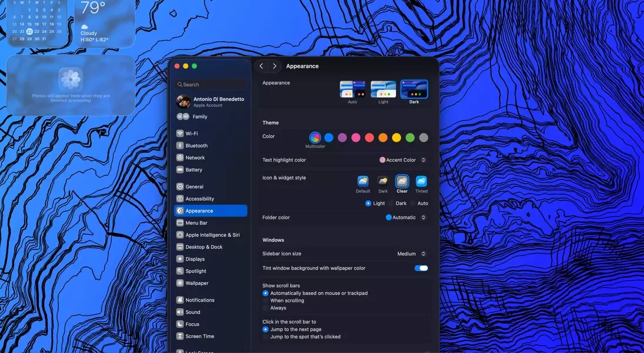Select the 'When scrolling' scroll bar option

pyautogui.click(x=266, y=301)
